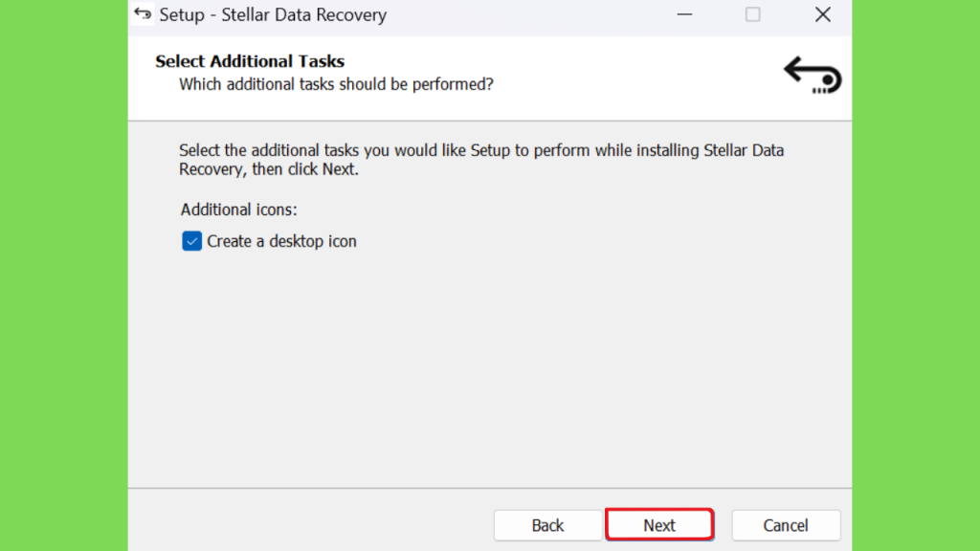The image size is (980, 551).
Task: Click the 'Setup - Stellar Data Recovery' title text
Action: (273, 14)
